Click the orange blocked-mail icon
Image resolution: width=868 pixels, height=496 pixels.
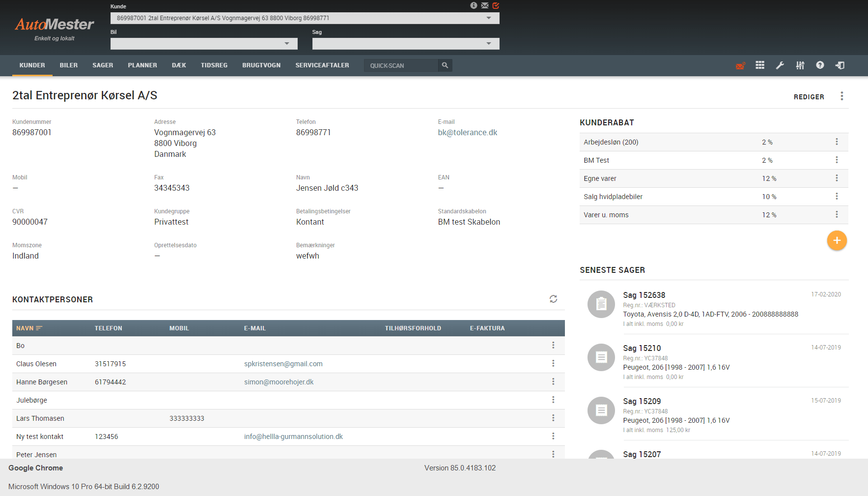point(740,65)
